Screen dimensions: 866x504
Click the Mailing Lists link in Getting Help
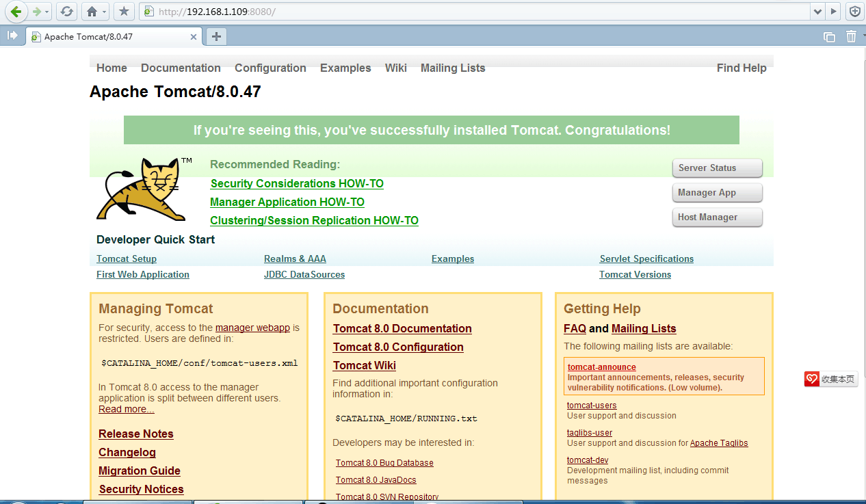click(x=644, y=328)
